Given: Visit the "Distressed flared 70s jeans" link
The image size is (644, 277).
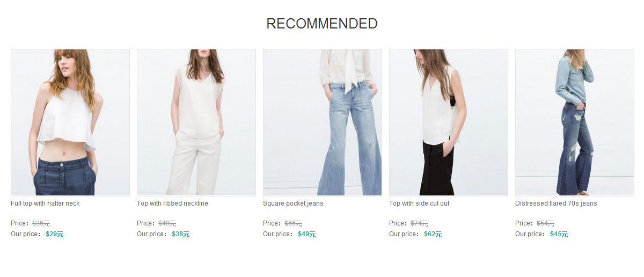Looking at the screenshot, I should 556,203.
